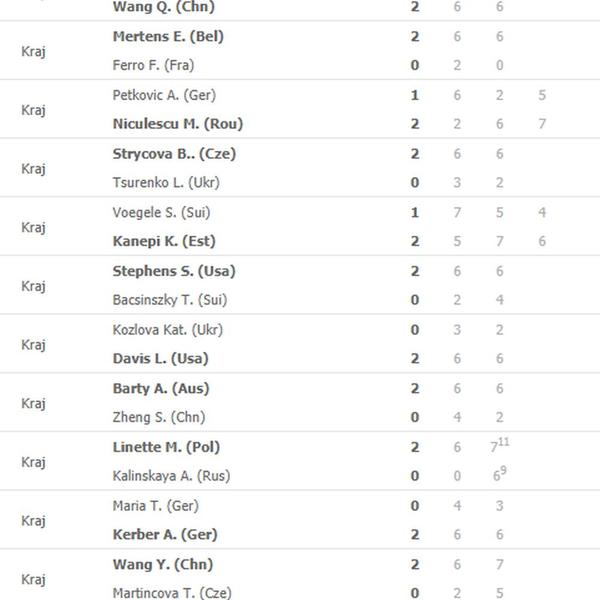Click Strycova B. (Cze) winner name
The image size is (600, 600).
[x=174, y=154]
